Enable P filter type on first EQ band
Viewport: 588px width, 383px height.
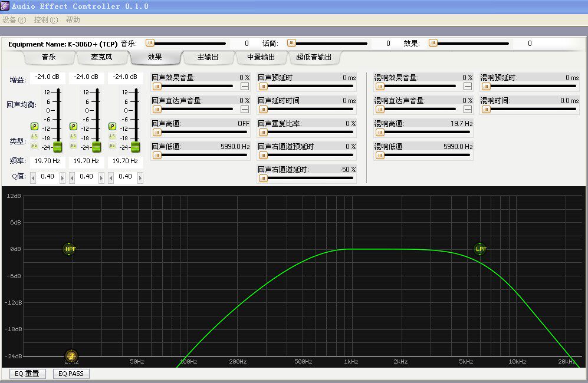click(x=34, y=126)
